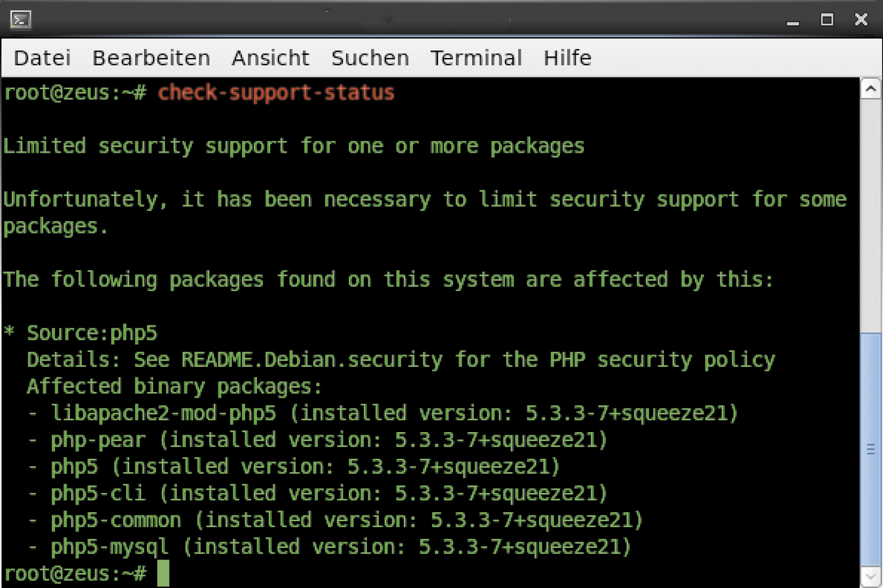
Task: Open the Suchen menu
Action: (370, 58)
